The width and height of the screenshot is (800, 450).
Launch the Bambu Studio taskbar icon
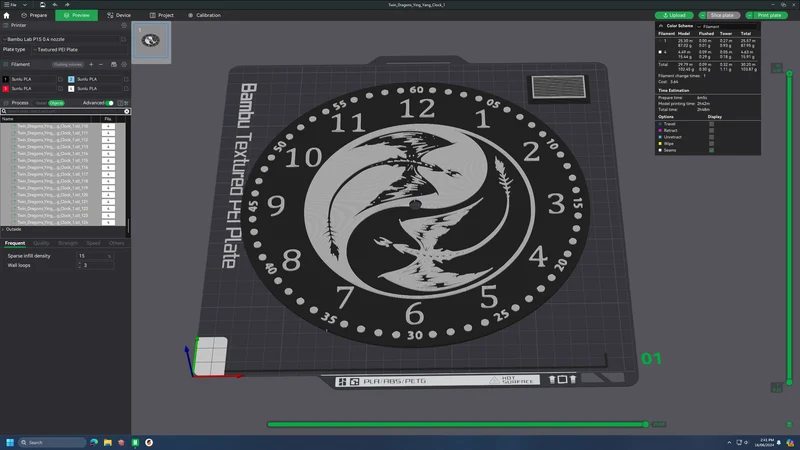coord(135,442)
